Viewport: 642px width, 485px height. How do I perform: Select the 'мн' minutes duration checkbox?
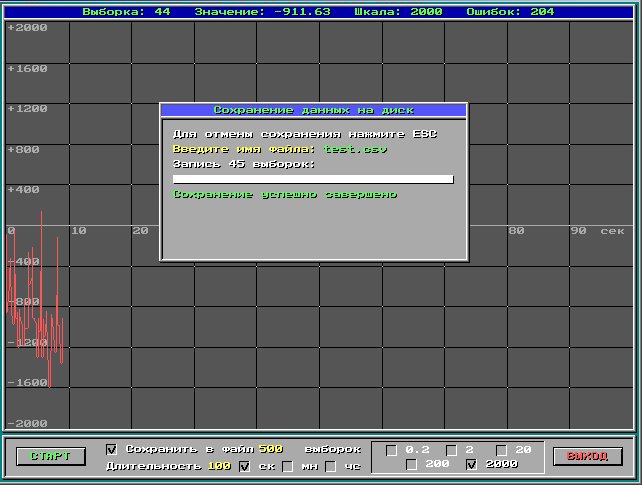click(x=288, y=466)
